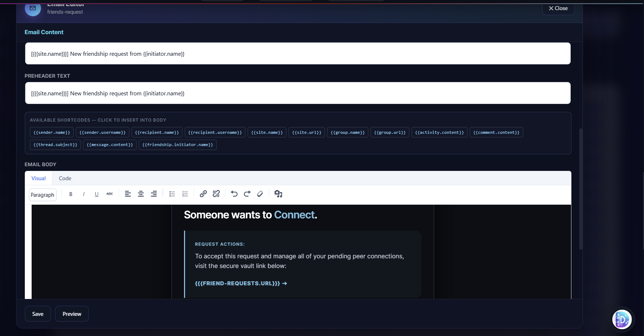Insert a numbered list
Image resolution: width=644 pixels, height=336 pixels.
click(x=185, y=194)
